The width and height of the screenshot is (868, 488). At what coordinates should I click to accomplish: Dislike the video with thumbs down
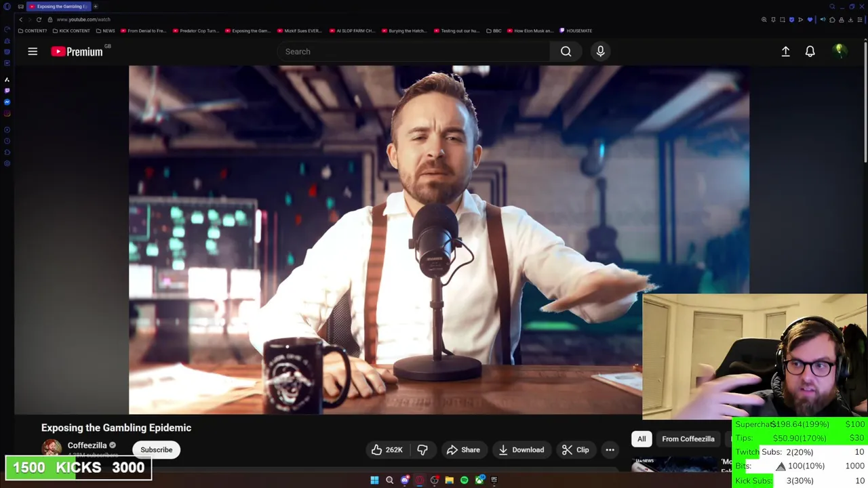click(422, 450)
